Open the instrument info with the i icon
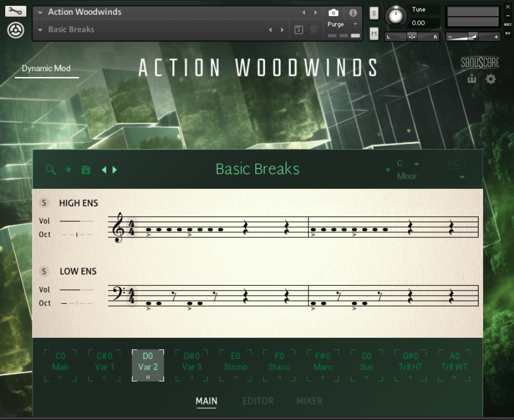Screen dimensions: 514x420 (x=353, y=12)
